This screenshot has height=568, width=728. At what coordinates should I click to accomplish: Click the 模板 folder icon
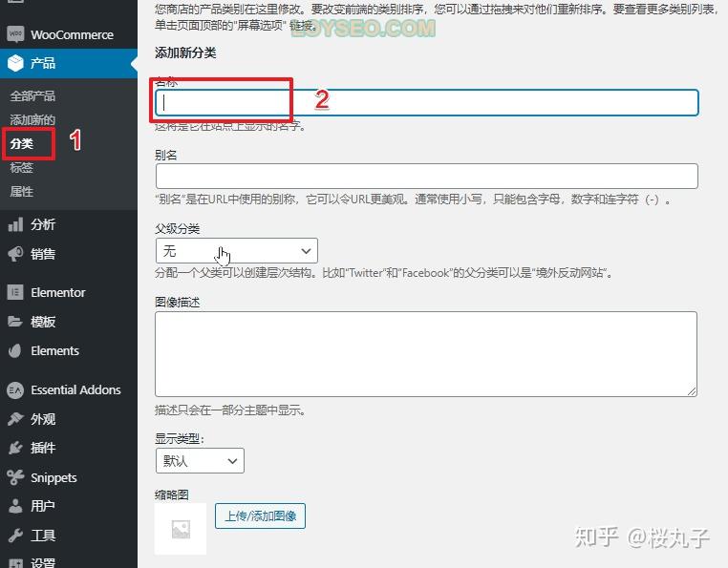tap(15, 321)
